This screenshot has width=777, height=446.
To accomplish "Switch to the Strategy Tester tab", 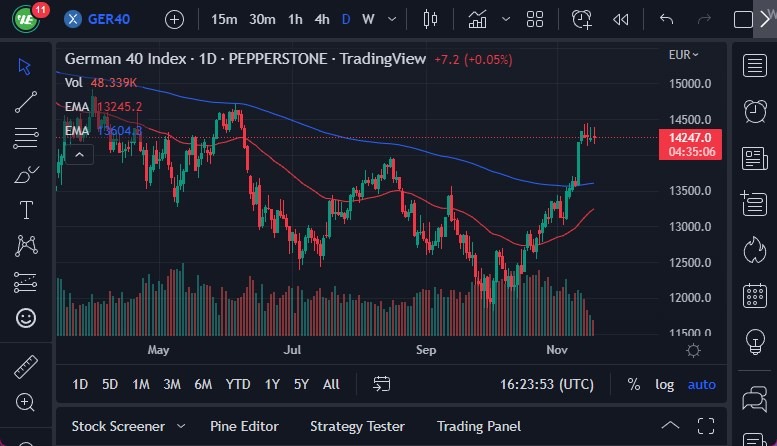I will point(357,426).
